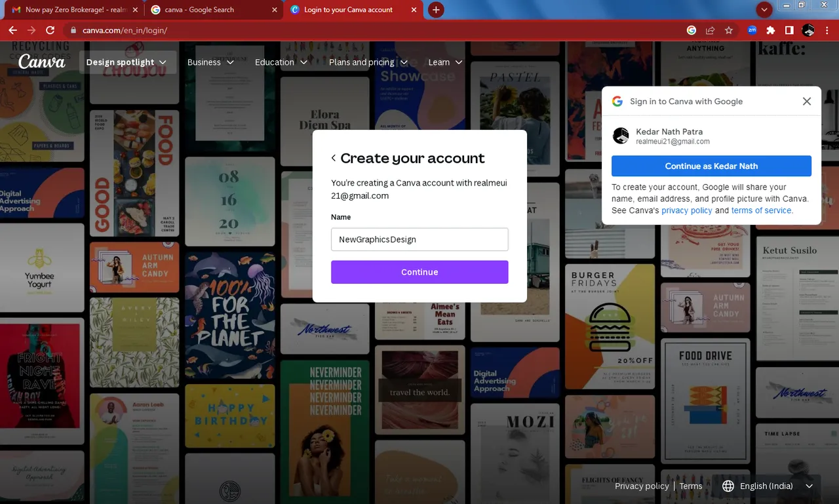Click the address bar URL

point(125,30)
